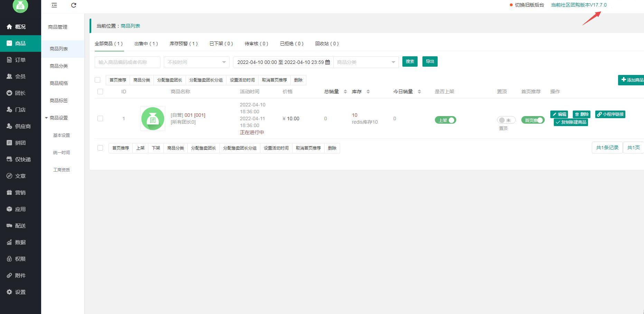The width and height of the screenshot is (644, 314).
Task: Sort by 今日销量 column arrows
Action: [x=419, y=92]
